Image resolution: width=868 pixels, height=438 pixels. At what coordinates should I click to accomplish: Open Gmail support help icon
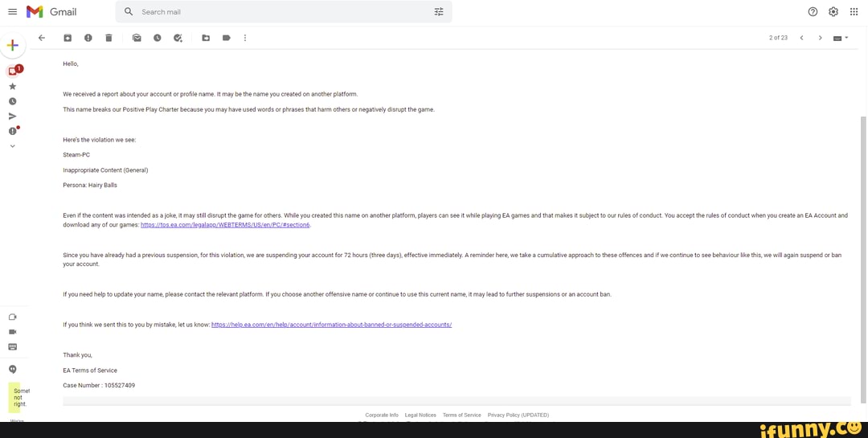[x=813, y=11]
